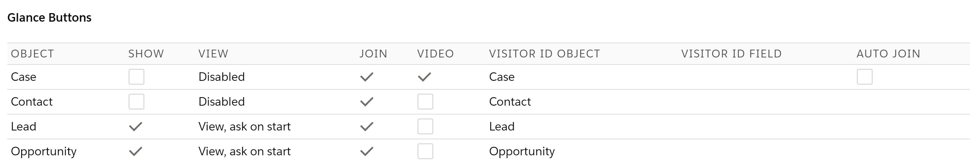Toggle the Join checkmark for Opportunity

coord(366,151)
